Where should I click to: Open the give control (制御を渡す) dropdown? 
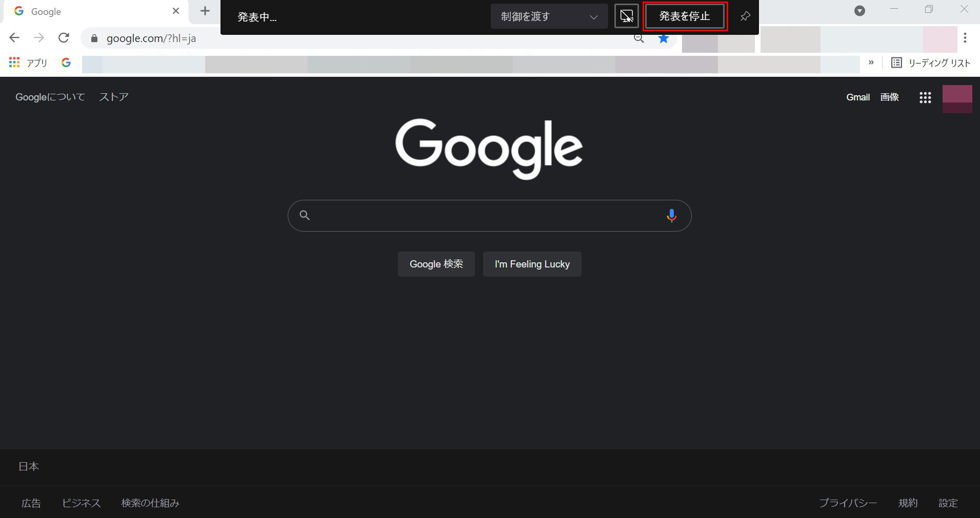[549, 16]
